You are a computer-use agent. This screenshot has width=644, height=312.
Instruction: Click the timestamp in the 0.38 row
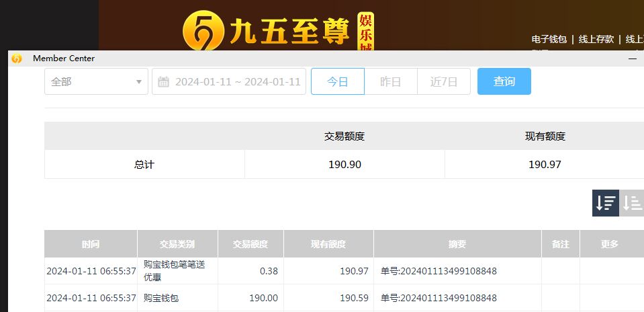[x=91, y=271]
